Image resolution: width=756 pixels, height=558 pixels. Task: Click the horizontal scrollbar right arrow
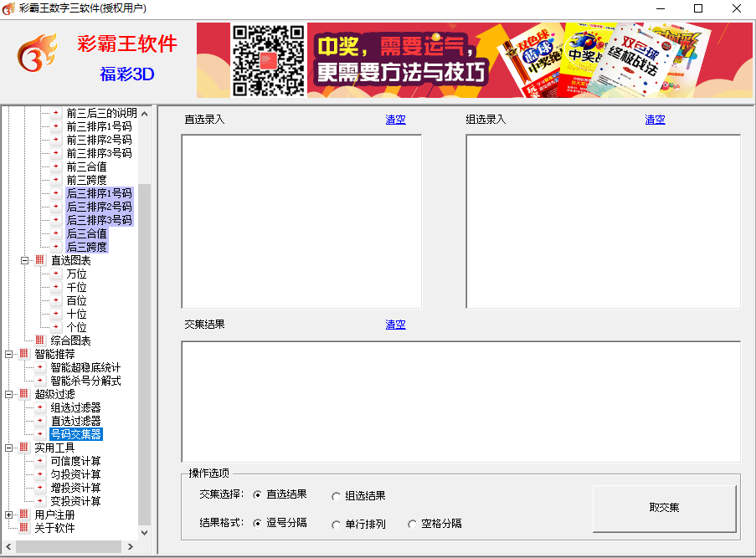[130, 546]
